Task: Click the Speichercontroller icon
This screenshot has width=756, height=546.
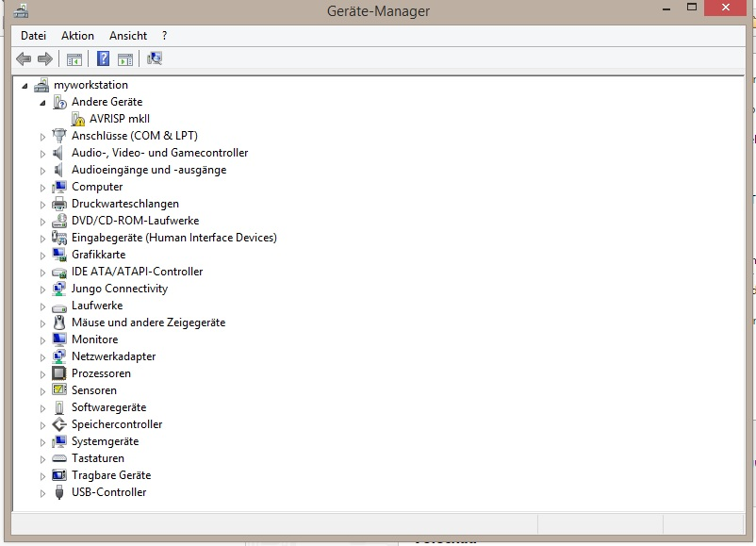Action: click(x=59, y=424)
